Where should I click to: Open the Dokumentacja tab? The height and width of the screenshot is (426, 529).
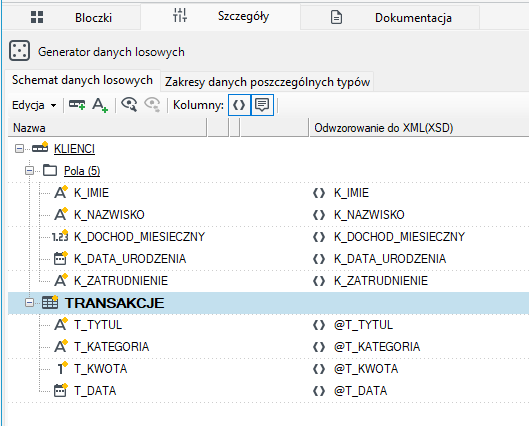click(390, 18)
